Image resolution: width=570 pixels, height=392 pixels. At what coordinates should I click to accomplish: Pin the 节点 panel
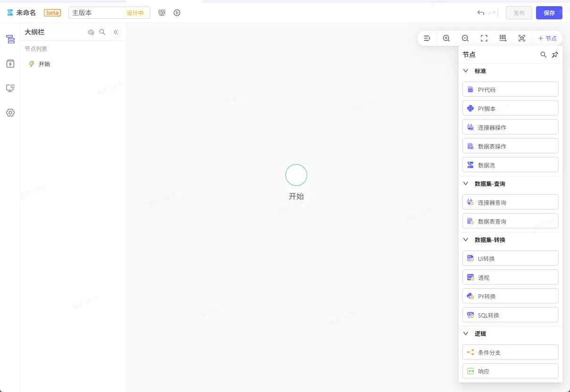(x=555, y=55)
